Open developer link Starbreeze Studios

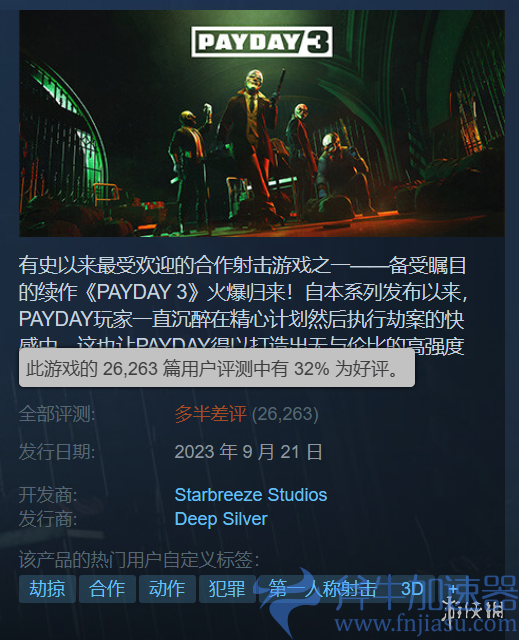click(x=251, y=495)
